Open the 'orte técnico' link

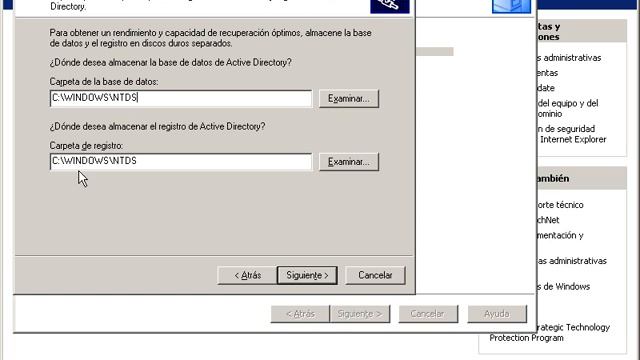tap(560, 205)
